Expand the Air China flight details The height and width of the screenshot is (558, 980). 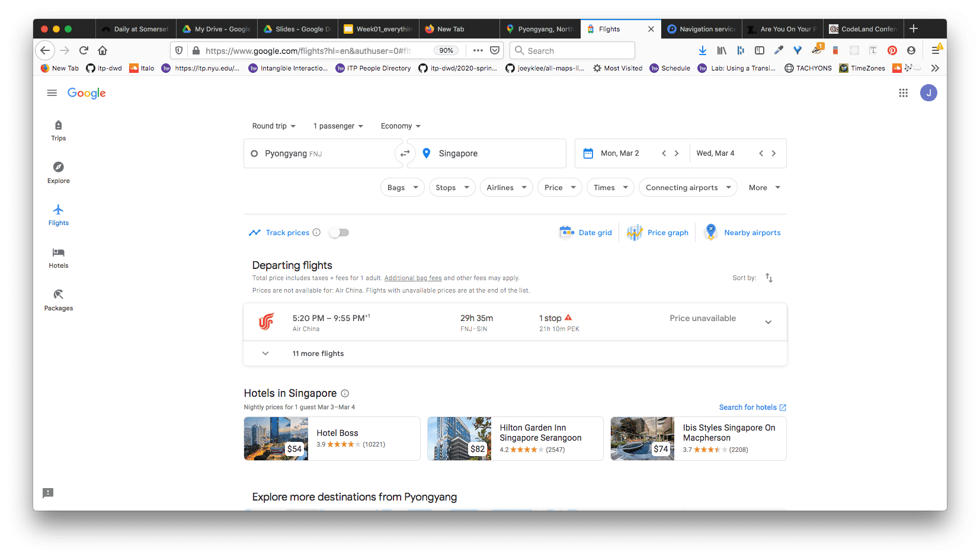(768, 322)
